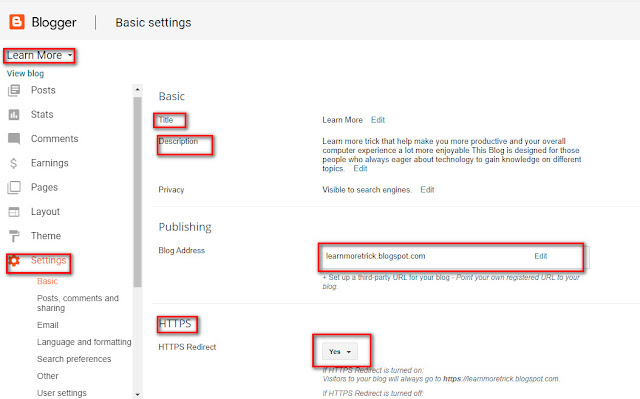The height and width of the screenshot is (399, 640).
Task: Edit the blog description
Action: point(360,168)
